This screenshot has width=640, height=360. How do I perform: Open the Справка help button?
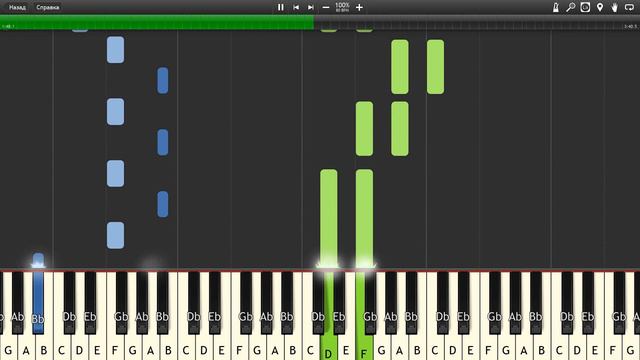pyautogui.click(x=47, y=7)
